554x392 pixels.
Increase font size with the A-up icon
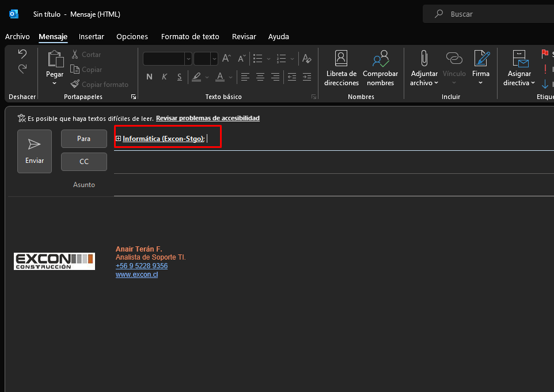(226, 59)
